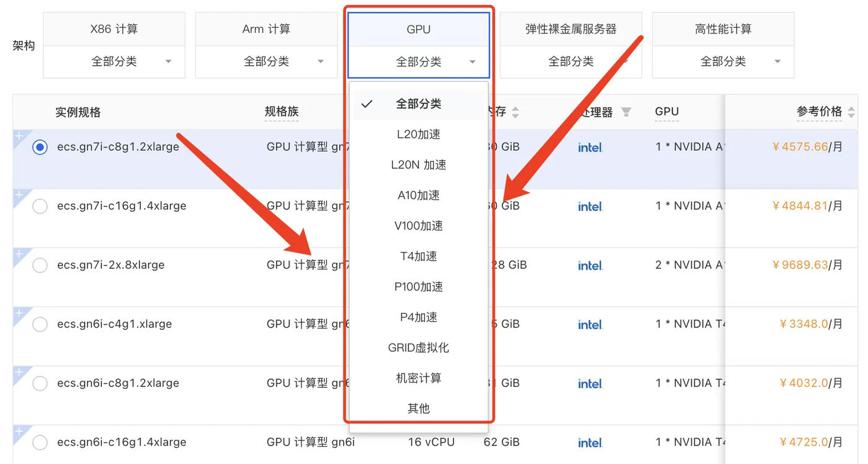Choose L20加速 from the GPU category list
Viewport: 868px width, 464px height.
[418, 135]
